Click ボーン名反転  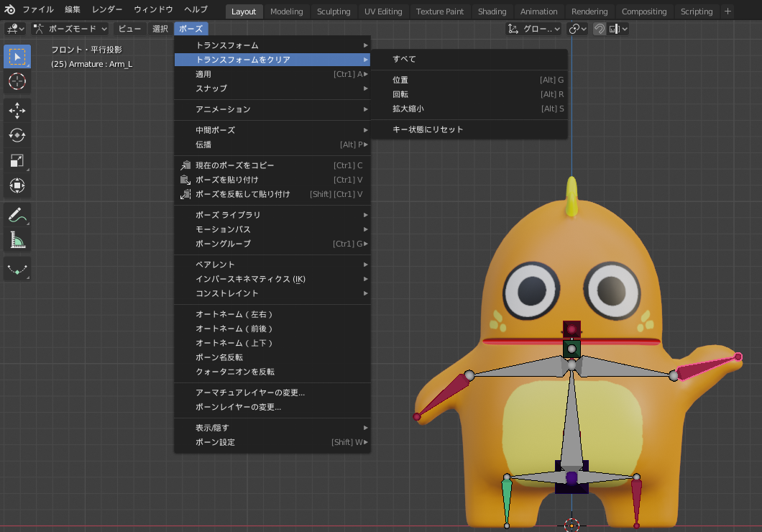272,357
